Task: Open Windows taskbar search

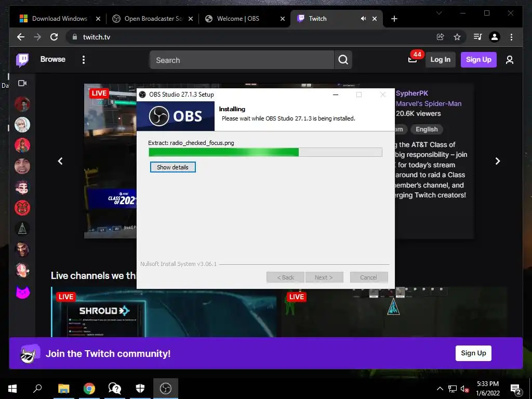Action: 37,389
